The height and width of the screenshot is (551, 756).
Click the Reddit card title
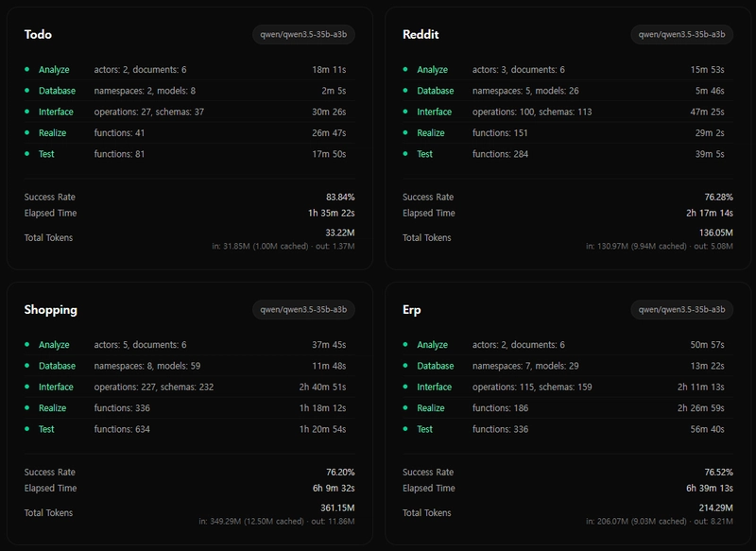tap(421, 35)
